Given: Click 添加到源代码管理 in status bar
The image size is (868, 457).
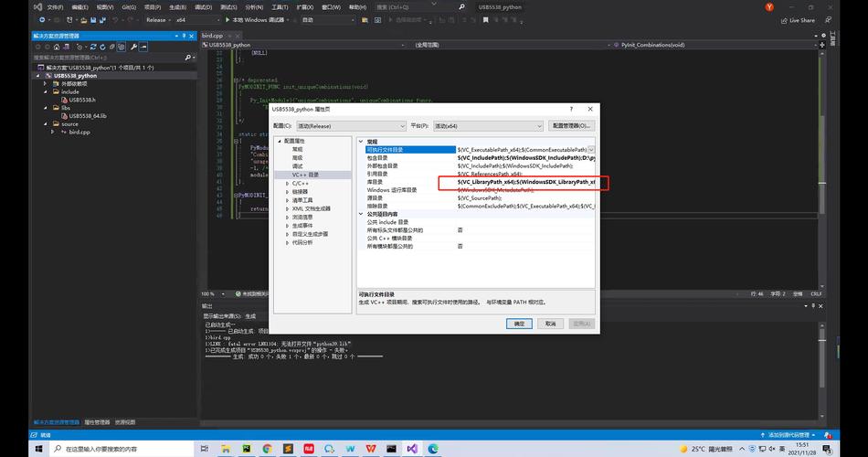Looking at the screenshot, I should 789,435.
